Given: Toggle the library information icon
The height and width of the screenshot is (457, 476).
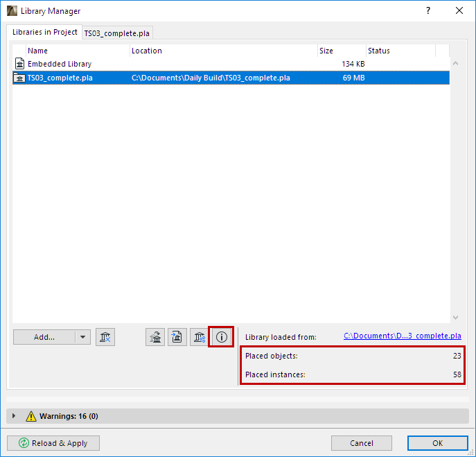Looking at the screenshot, I should [x=221, y=337].
